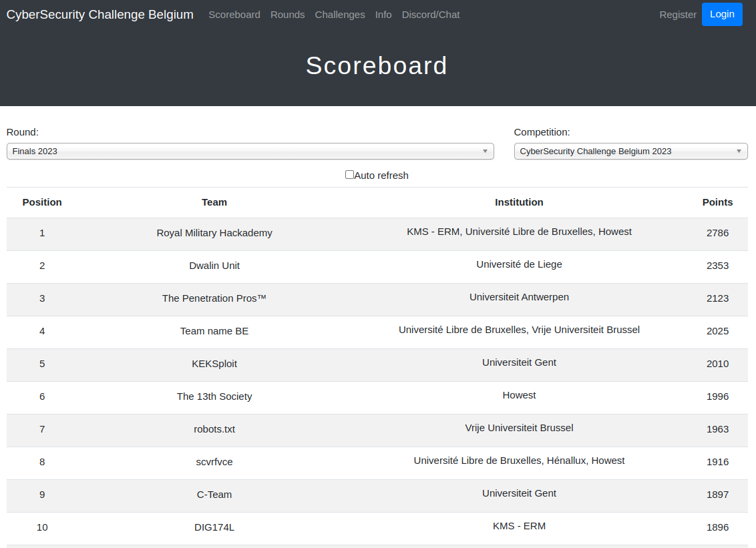Click the Points column header

pyautogui.click(x=717, y=202)
